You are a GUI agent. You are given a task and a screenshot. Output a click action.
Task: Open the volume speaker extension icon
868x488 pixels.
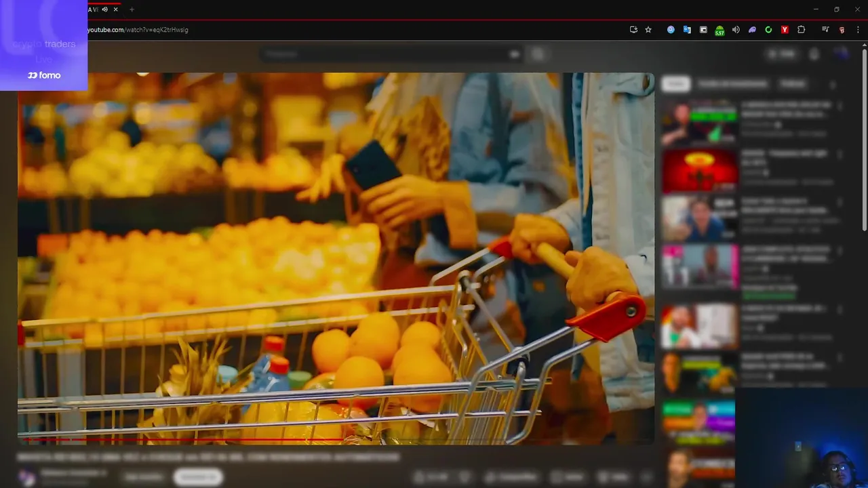[x=736, y=30]
